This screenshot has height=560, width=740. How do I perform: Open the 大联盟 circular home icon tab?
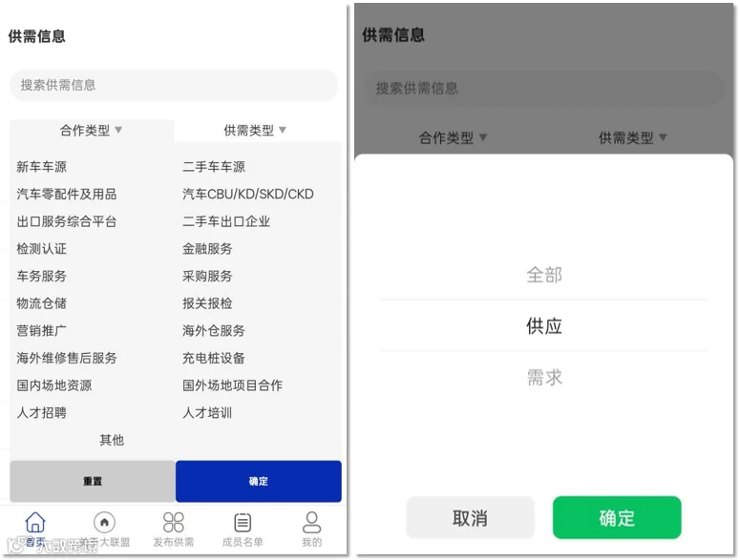coord(104,522)
